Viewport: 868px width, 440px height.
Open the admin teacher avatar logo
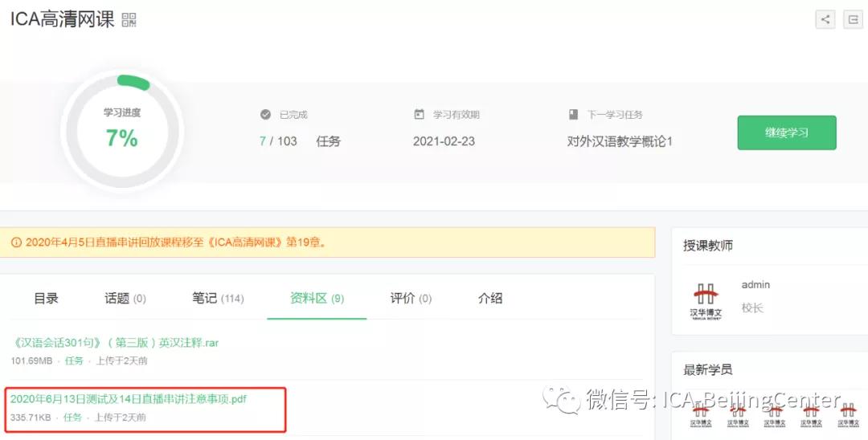tap(706, 301)
